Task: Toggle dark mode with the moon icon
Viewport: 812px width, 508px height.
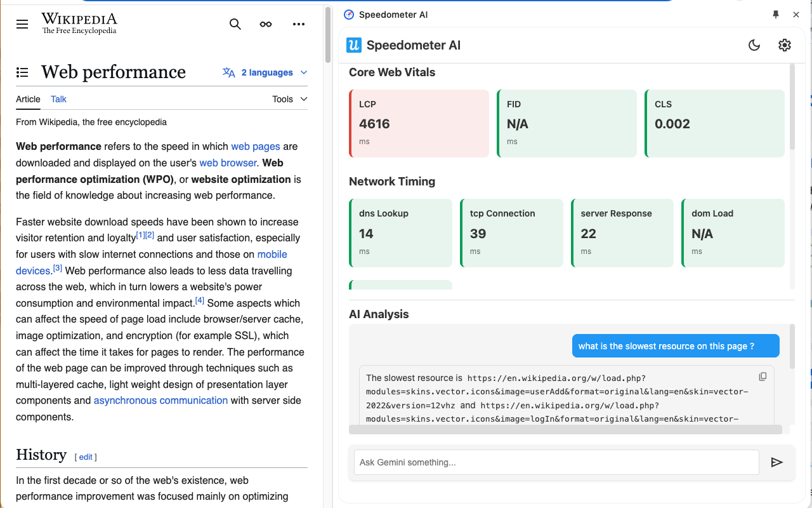Action: (754, 45)
